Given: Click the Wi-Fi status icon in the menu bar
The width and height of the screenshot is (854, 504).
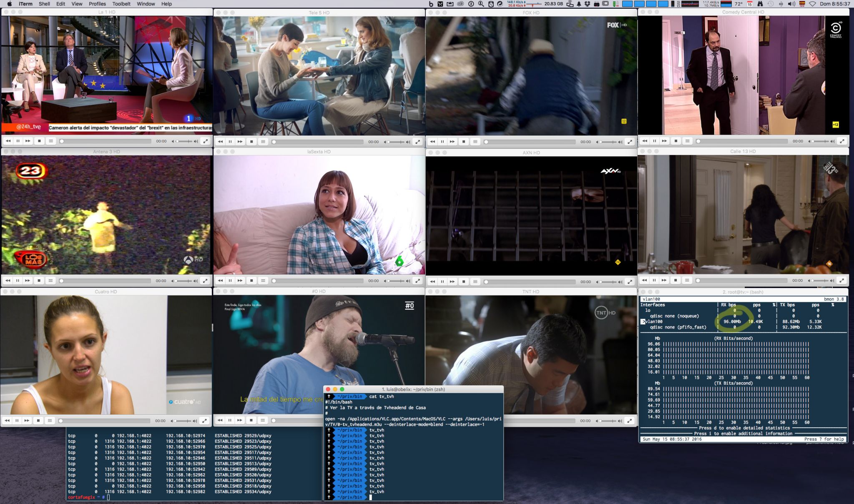Looking at the screenshot, I should point(812,4).
